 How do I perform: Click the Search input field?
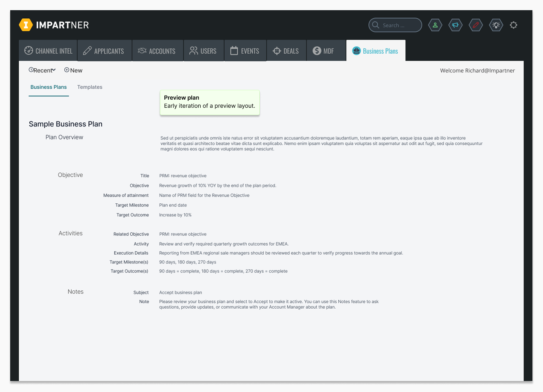[399, 25]
